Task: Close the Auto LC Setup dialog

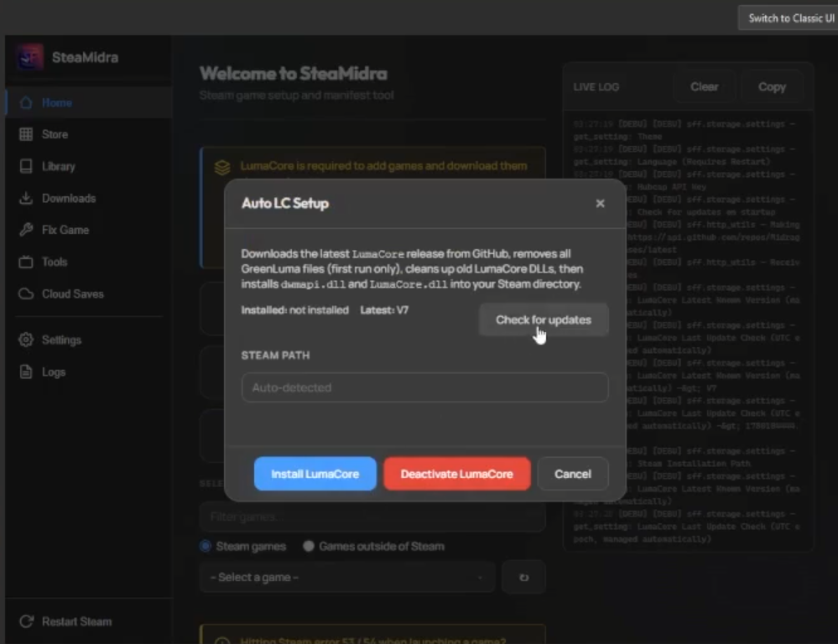Action: coord(600,203)
